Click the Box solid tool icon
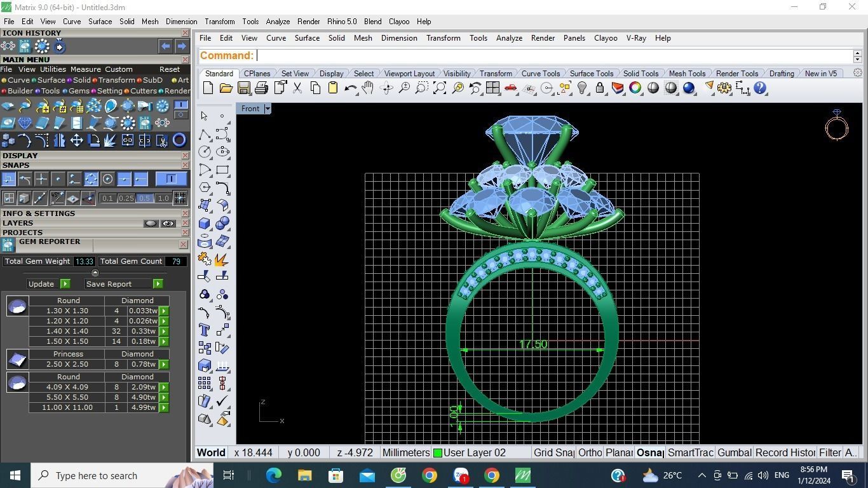868x488 pixels. coord(205,223)
